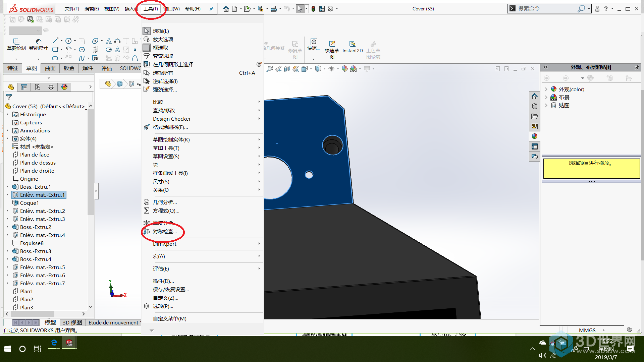Switch to 曲面 surfaces tab
Viewport: 644px width, 362px height.
[x=50, y=68]
